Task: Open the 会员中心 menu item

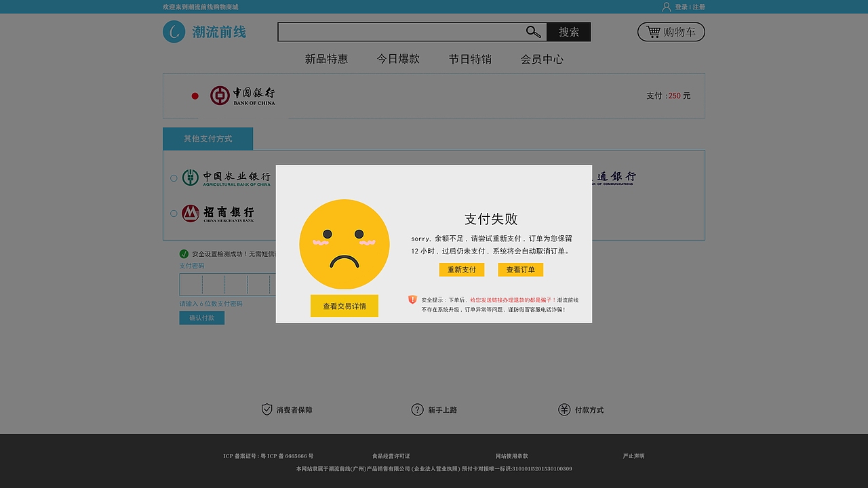Action: 541,59
